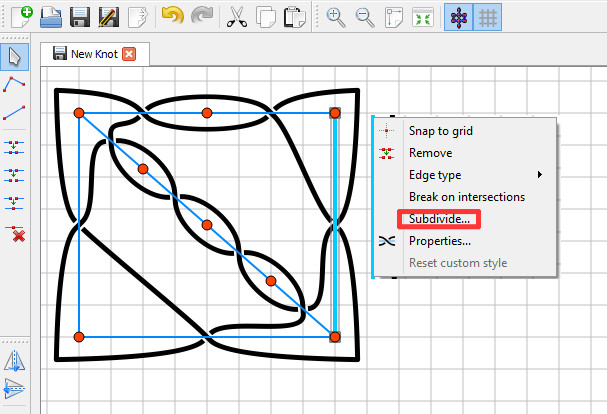Expand Edge type submenu arrow
The width and height of the screenshot is (607, 414).
coord(540,175)
